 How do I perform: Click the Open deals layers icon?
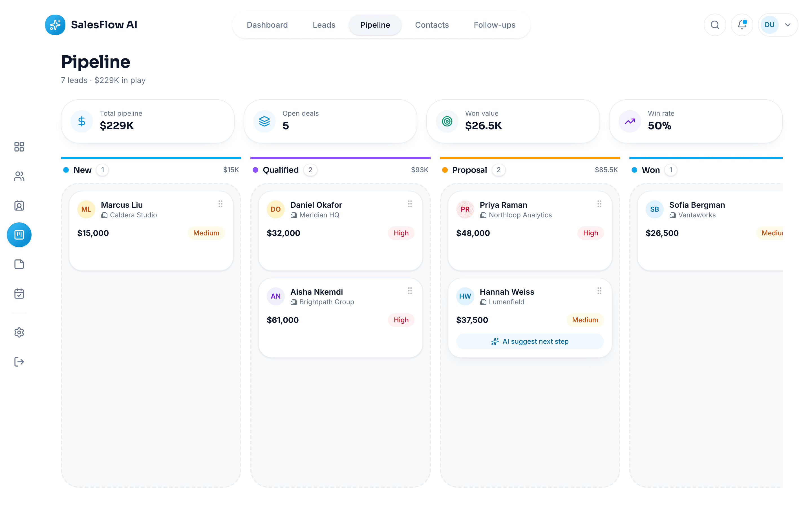click(264, 121)
